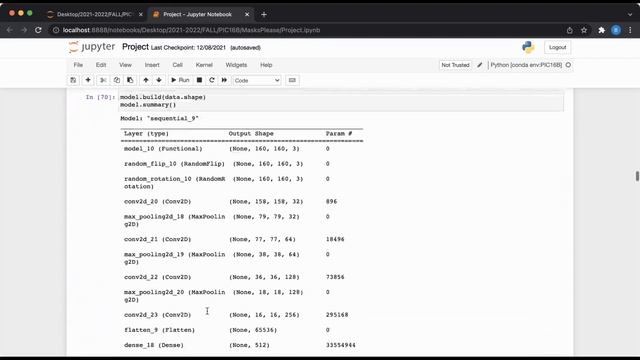
Task: Select the Project - Jupyter Notebook tab
Action: tap(198, 14)
